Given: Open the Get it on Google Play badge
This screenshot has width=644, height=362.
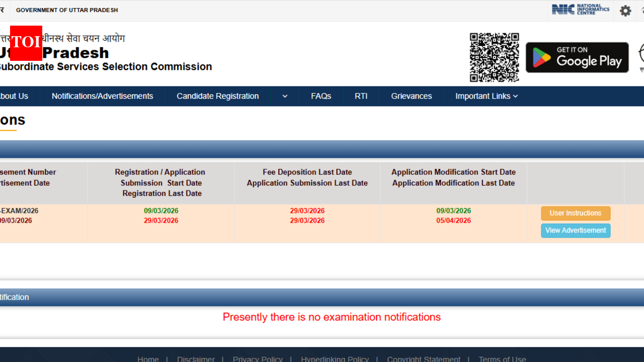Looking at the screenshot, I should coord(577,57).
